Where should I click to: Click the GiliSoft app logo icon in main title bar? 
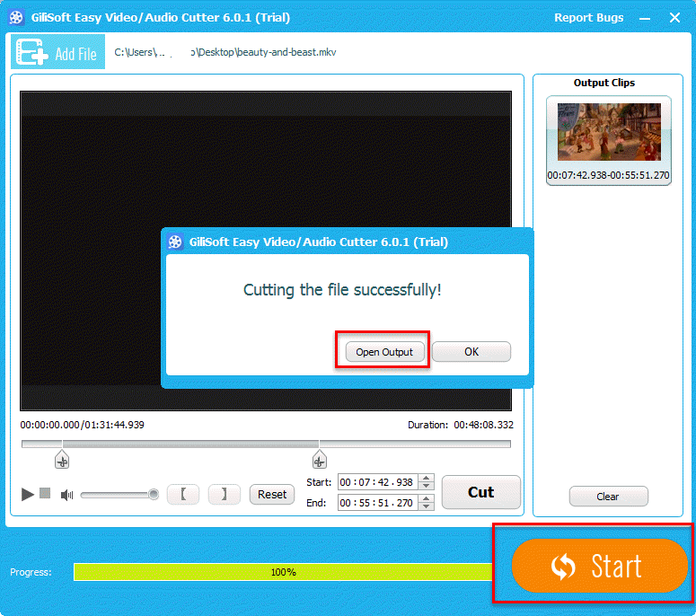point(16,18)
